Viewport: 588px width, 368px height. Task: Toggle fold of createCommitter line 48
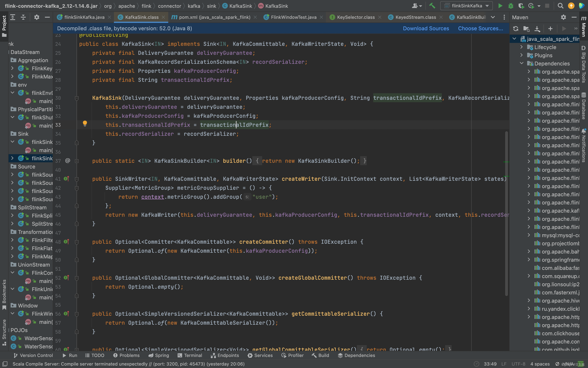pyautogui.click(x=77, y=242)
